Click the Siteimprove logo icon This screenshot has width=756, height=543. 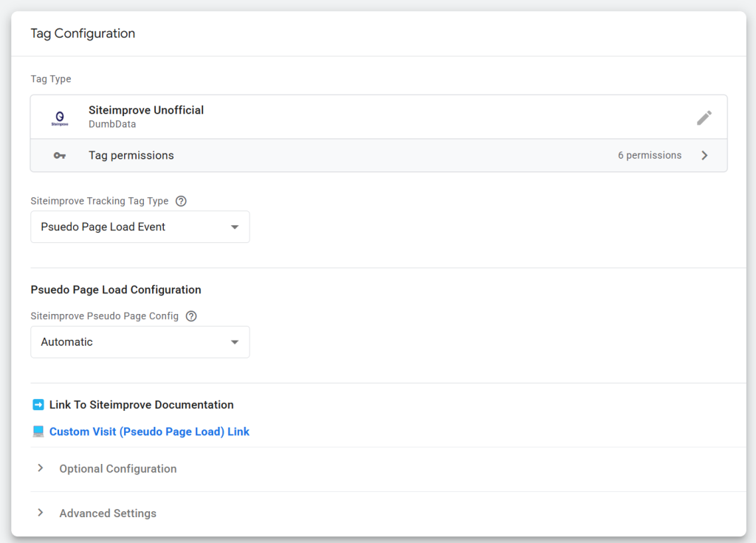[x=60, y=118]
